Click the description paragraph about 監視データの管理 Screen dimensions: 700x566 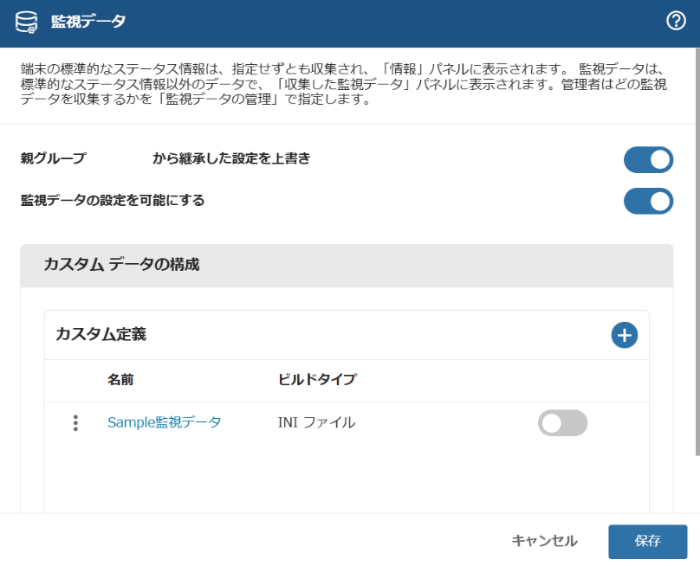pyautogui.click(x=344, y=84)
